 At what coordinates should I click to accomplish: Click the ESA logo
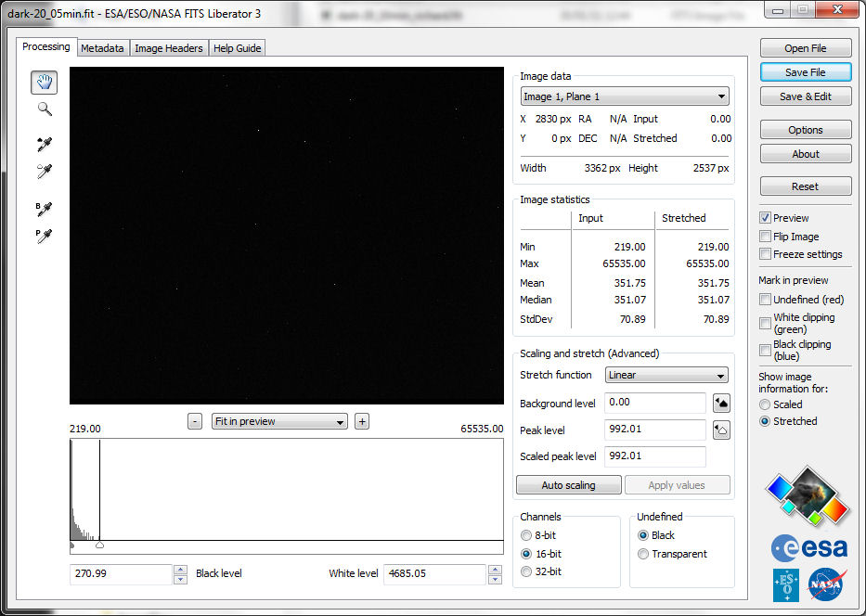point(809,548)
